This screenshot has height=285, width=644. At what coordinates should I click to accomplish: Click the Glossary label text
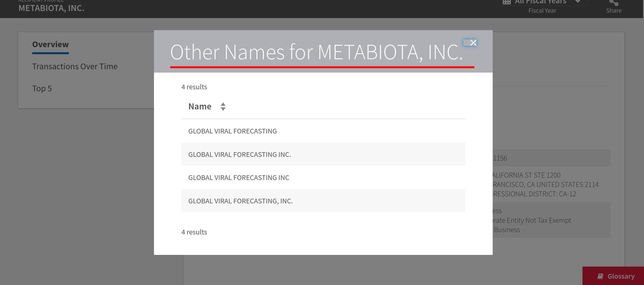(621, 276)
